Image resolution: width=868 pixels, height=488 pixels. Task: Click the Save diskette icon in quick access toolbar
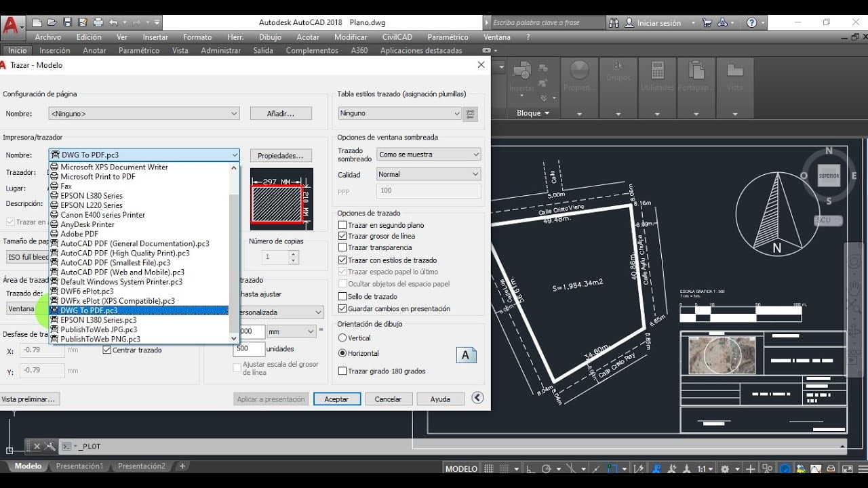tap(67, 23)
